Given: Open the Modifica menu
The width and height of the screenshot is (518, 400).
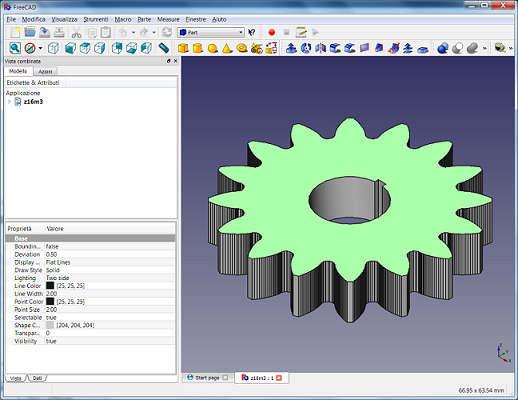Looking at the screenshot, I should (33, 20).
